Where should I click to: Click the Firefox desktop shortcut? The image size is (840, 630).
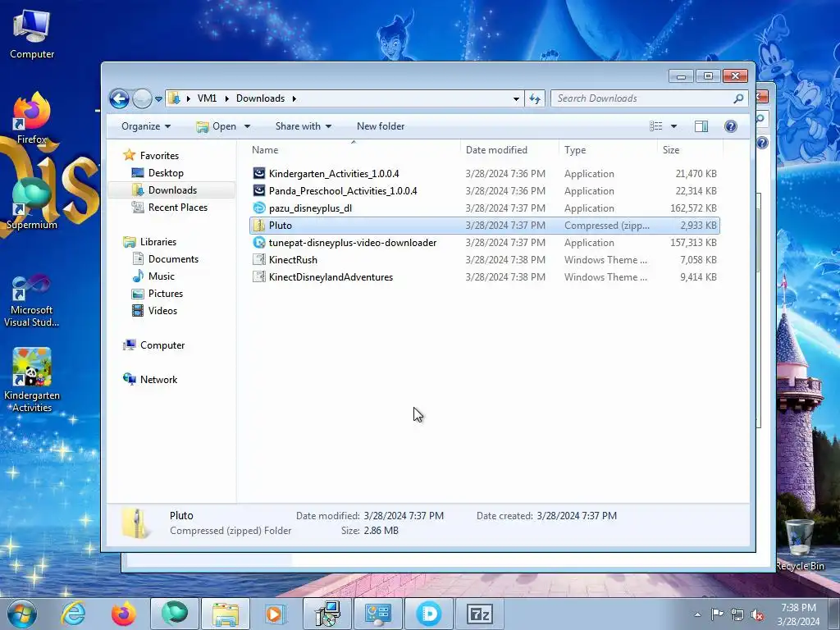coord(32,118)
